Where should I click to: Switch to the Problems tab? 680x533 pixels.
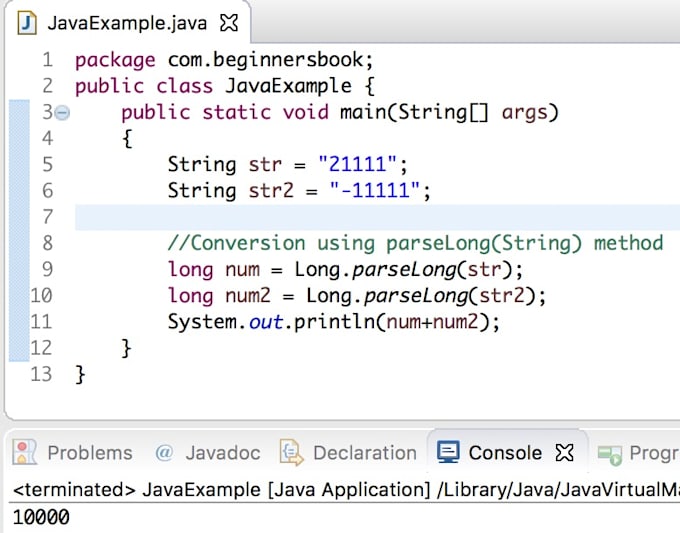pyautogui.click(x=89, y=453)
